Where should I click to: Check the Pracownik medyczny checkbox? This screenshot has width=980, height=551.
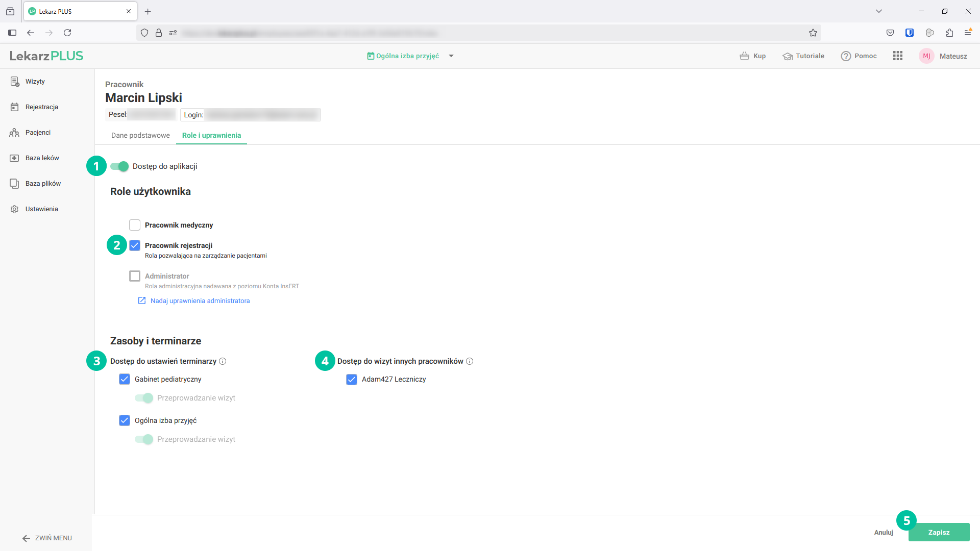point(135,225)
